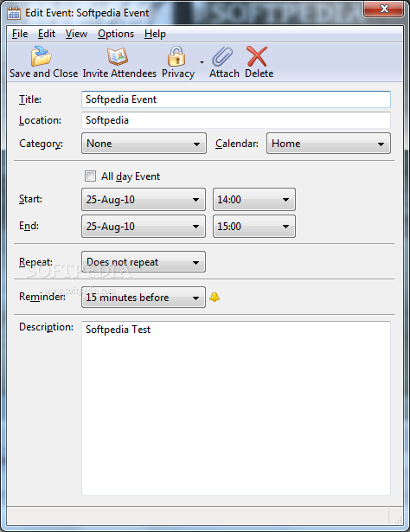The height and width of the screenshot is (532, 410).
Task: Click the Location: label
Action: point(40,120)
